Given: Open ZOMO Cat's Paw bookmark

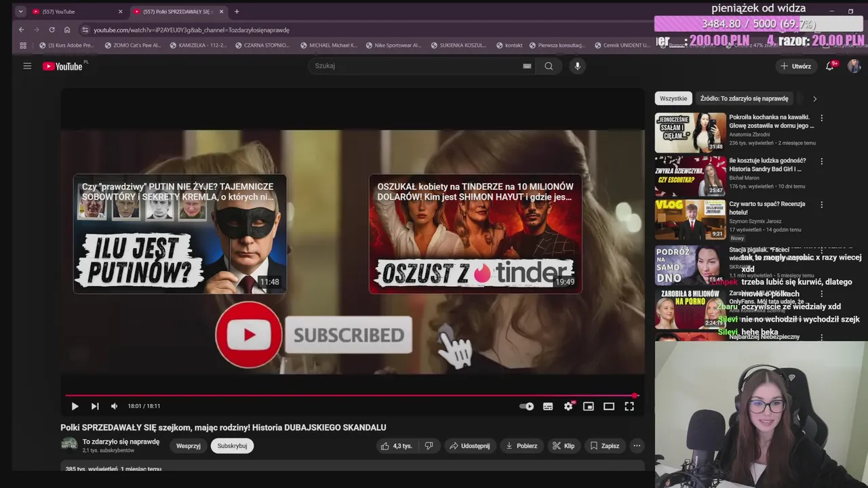Looking at the screenshot, I should point(133,45).
